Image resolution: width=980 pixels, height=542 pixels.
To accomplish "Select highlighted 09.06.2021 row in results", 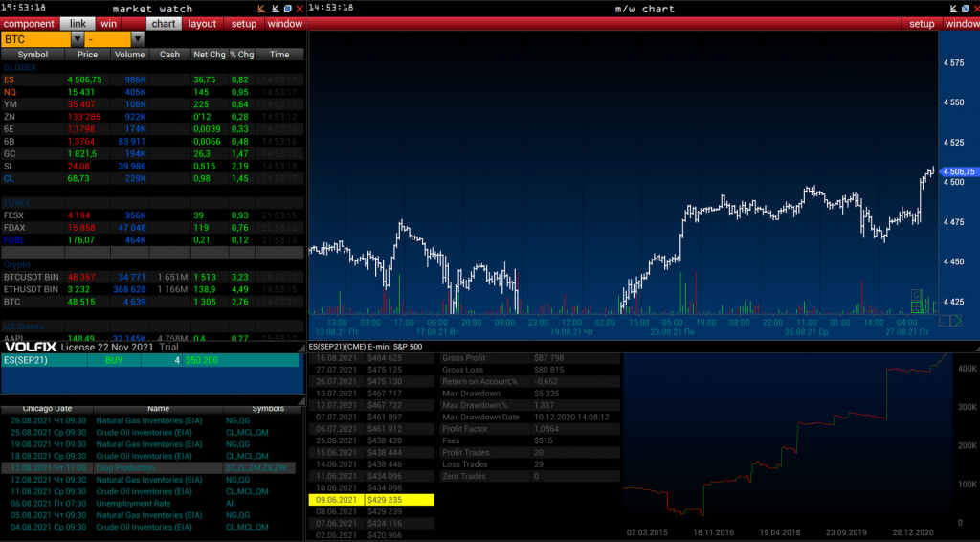I will [371, 500].
